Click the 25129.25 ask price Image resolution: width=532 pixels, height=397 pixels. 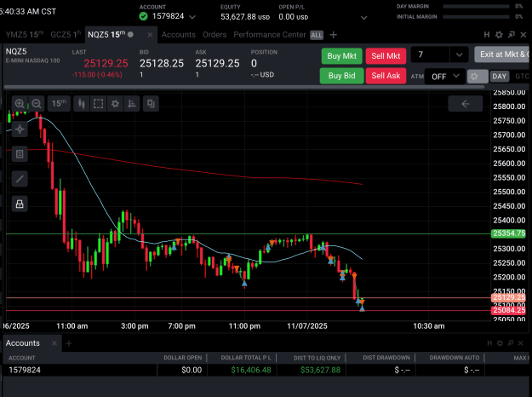point(218,64)
